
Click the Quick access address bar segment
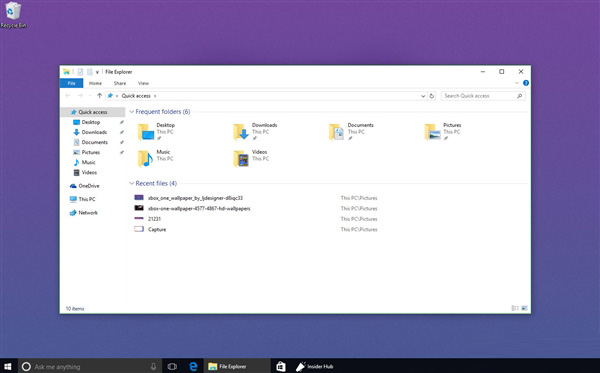tap(136, 96)
